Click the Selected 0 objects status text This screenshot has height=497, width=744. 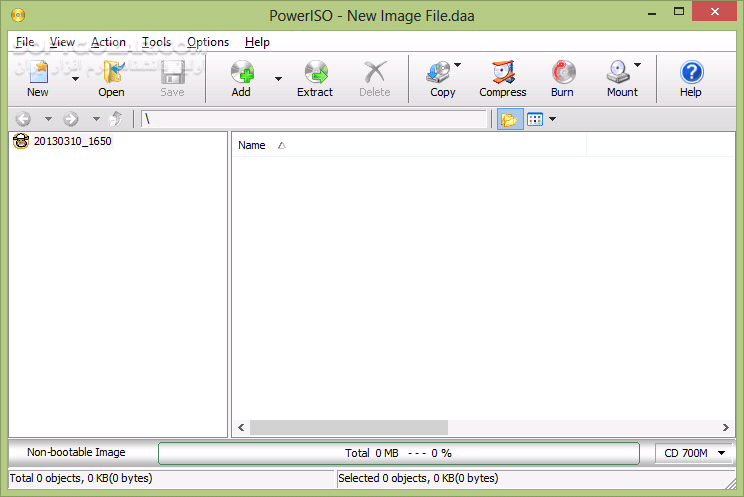click(418, 478)
